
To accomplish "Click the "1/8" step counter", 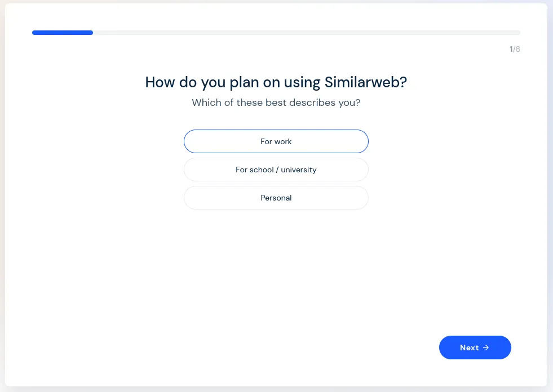I will tap(515, 49).
